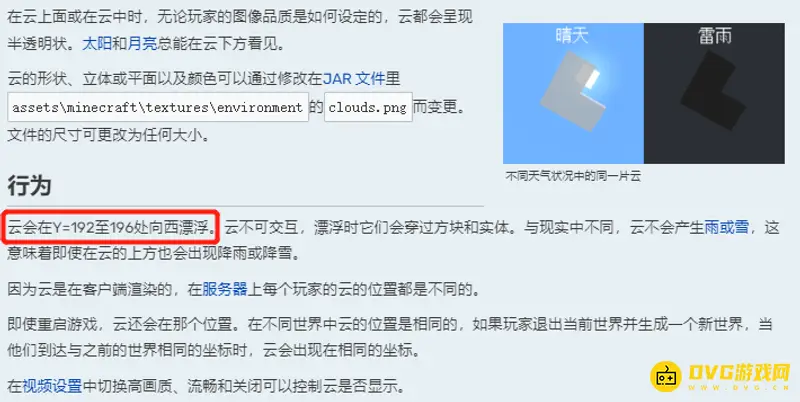This screenshot has width=800, height=402.
Task: Follow the JAR 文件 link
Action: pos(354,79)
